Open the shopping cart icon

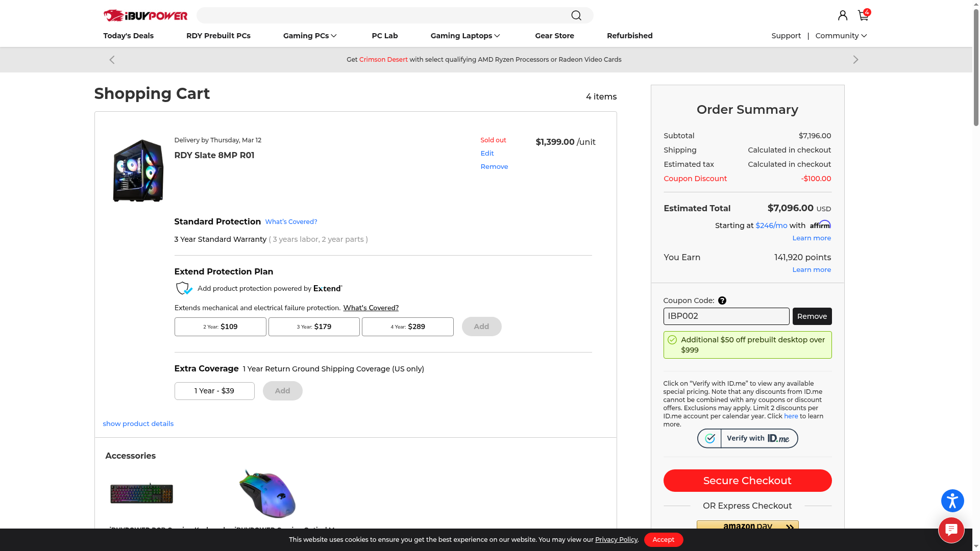click(x=863, y=15)
